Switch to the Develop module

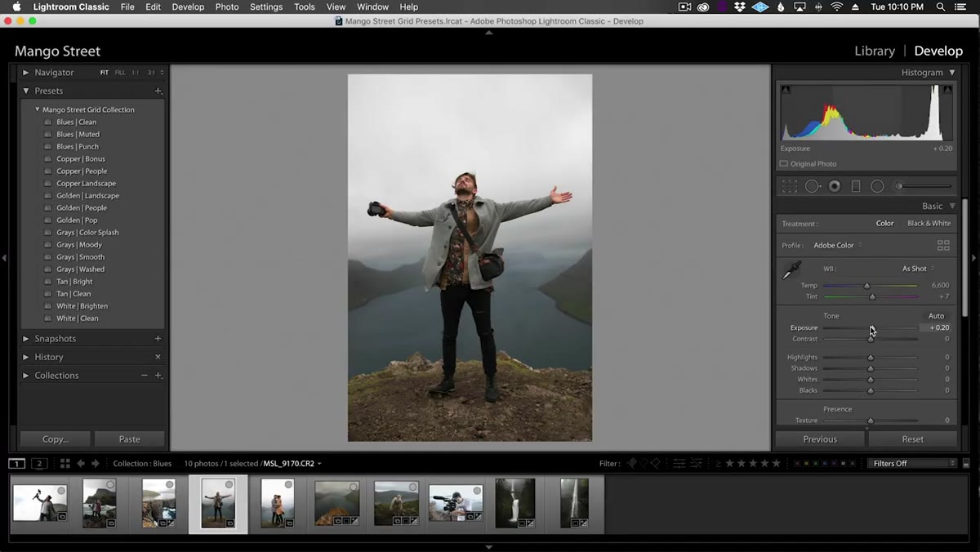pyautogui.click(x=938, y=51)
